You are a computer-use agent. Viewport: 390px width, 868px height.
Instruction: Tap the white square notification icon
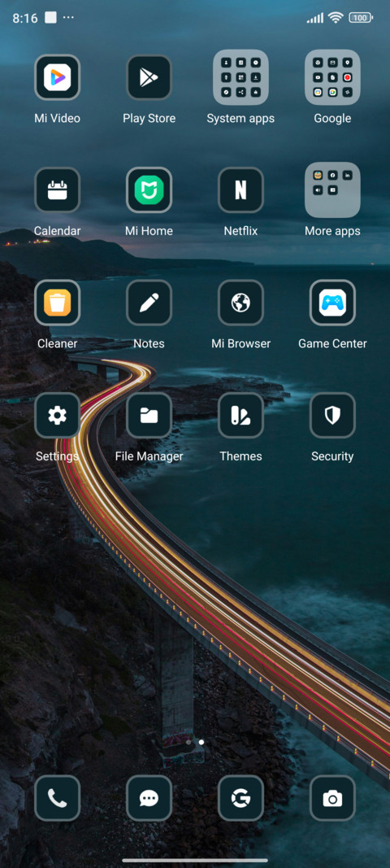pos(50,18)
